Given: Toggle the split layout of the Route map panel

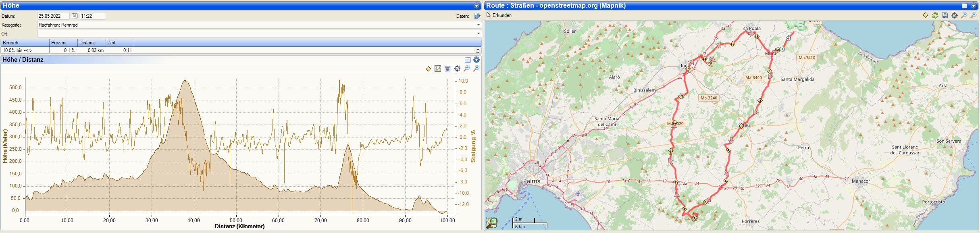Looking at the screenshot, I should [x=965, y=6].
